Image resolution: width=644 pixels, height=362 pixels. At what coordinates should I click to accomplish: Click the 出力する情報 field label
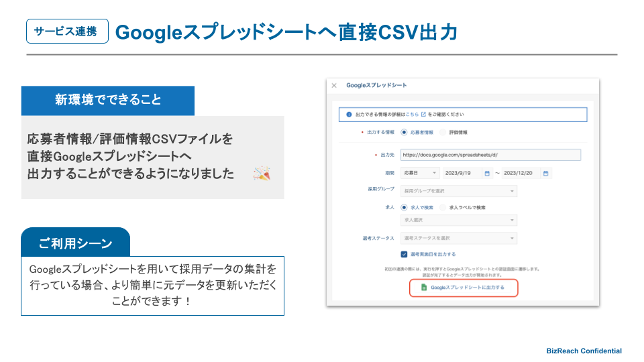pos(380,132)
